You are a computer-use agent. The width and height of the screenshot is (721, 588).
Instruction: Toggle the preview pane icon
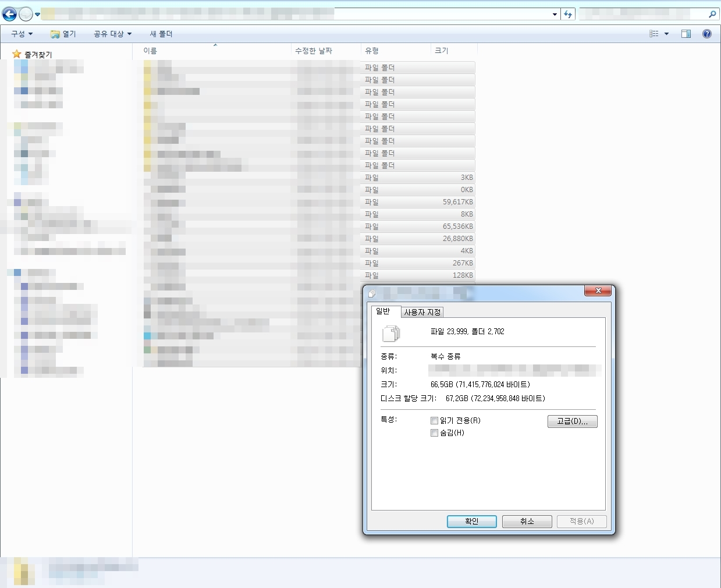point(686,34)
